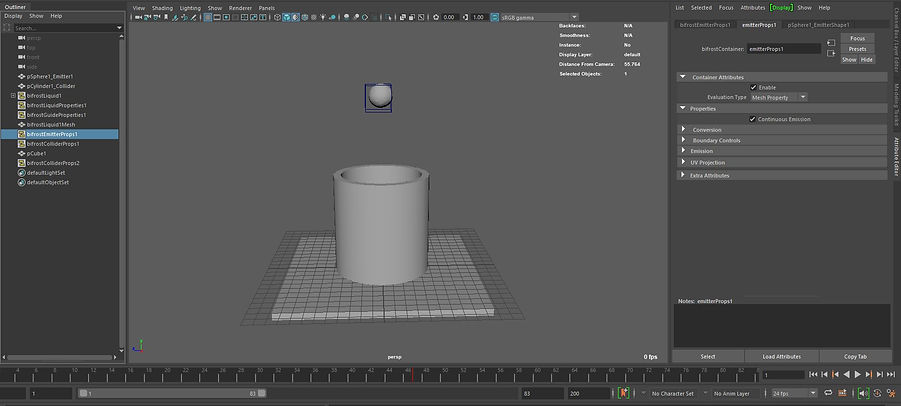The image size is (901, 406).
Task: Click the output connection arrow icon below bifrostContainer
Action: tap(830, 53)
